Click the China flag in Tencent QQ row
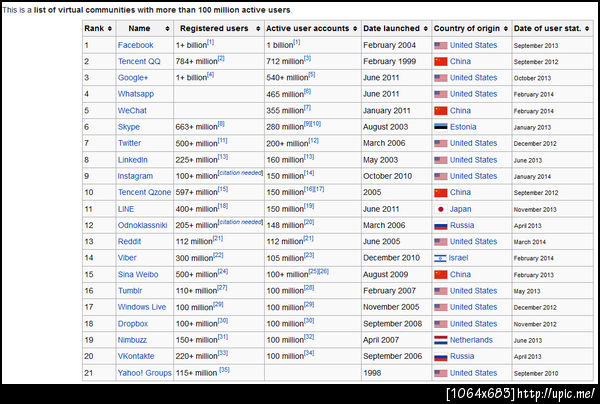 (440, 62)
